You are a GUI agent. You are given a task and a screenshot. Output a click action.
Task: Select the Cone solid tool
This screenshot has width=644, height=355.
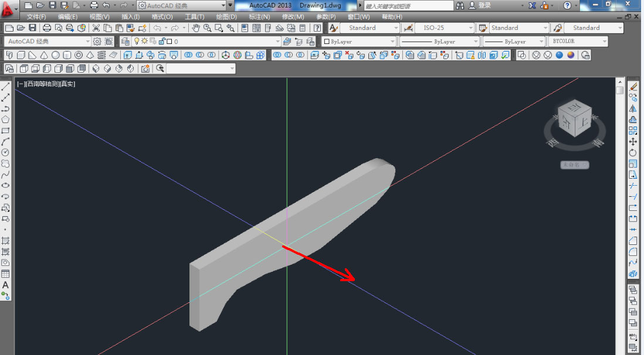(44, 55)
